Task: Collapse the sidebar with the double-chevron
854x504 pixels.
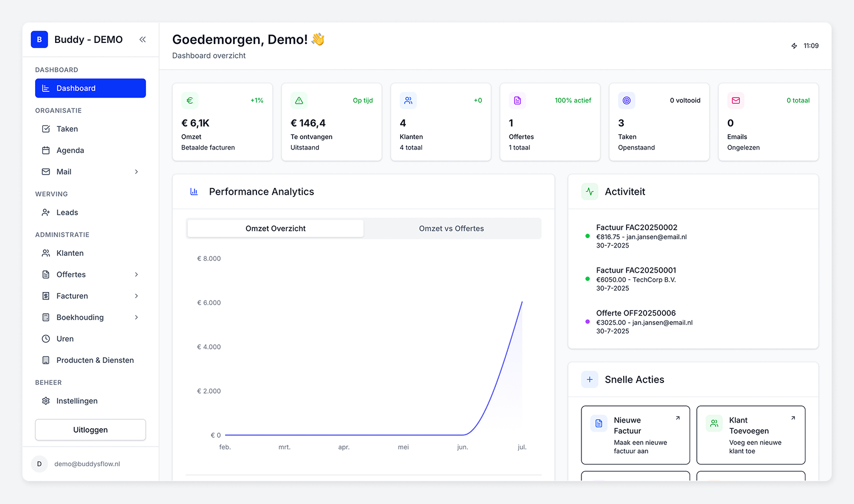Action: pos(142,40)
